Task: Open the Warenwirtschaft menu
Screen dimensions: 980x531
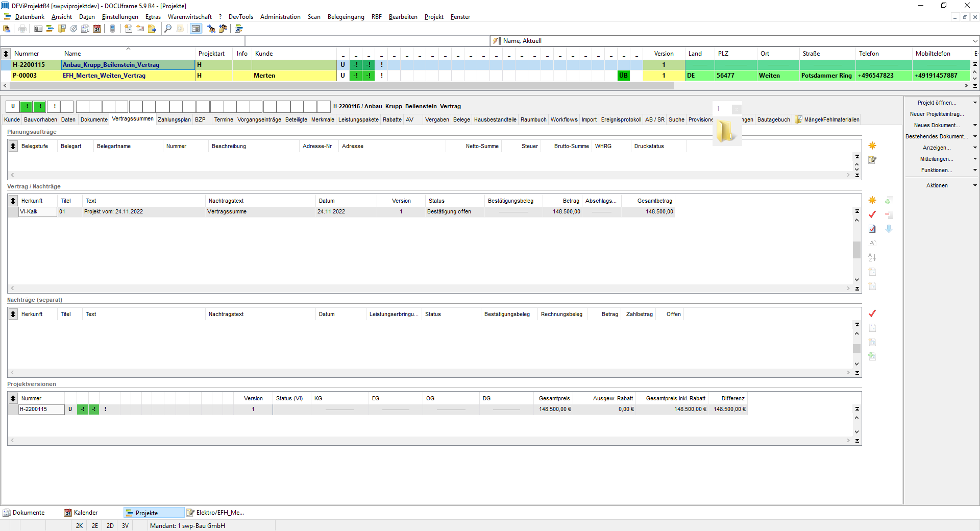Action: point(189,17)
